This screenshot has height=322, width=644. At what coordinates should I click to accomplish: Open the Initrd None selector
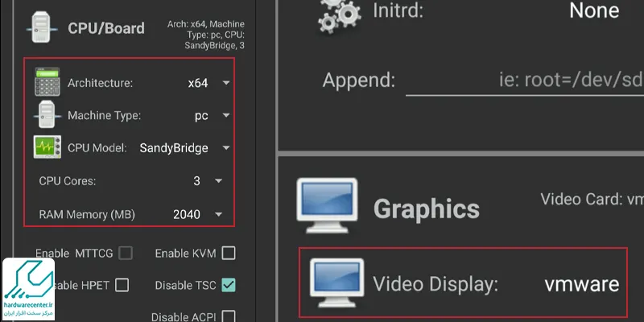coord(594,10)
